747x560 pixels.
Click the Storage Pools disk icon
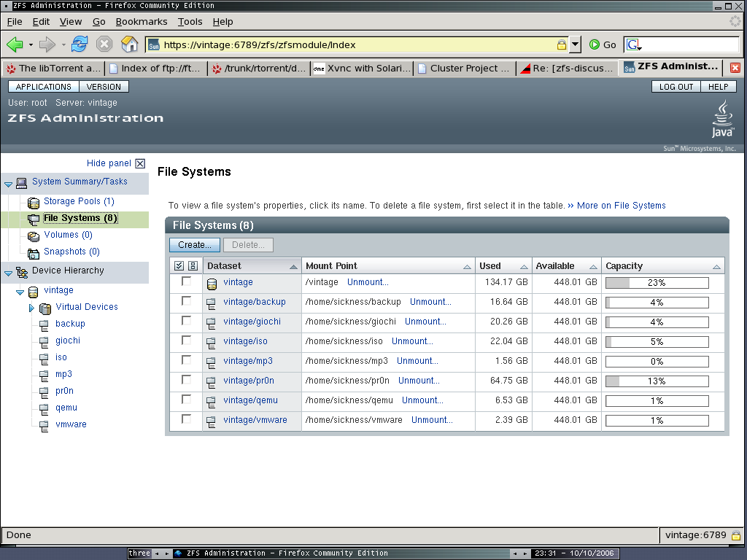[x=34, y=202]
